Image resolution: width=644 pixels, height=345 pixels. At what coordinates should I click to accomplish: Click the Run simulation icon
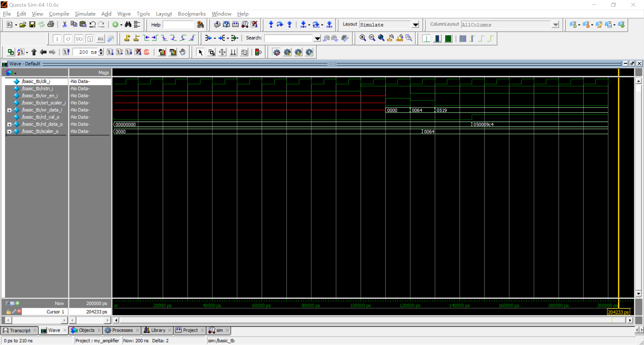click(110, 52)
